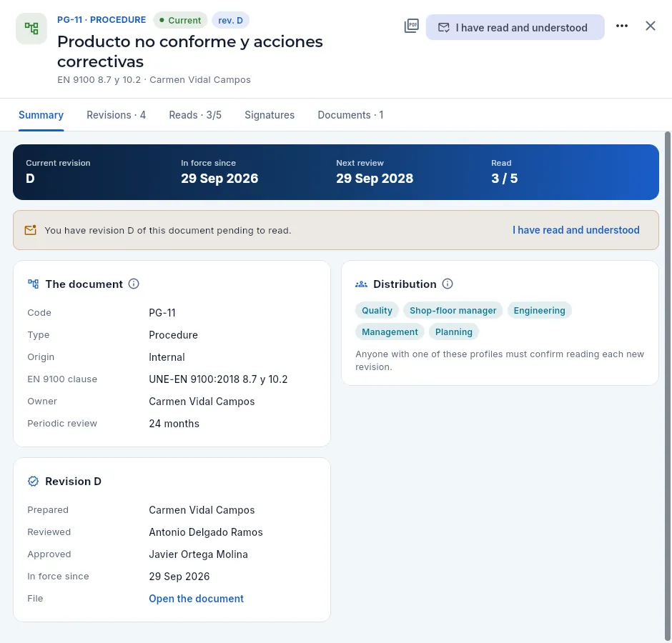Image resolution: width=672 pixels, height=643 pixels.
Task: Click the Next review date 29 Sep 2028
Action: pyautogui.click(x=375, y=178)
